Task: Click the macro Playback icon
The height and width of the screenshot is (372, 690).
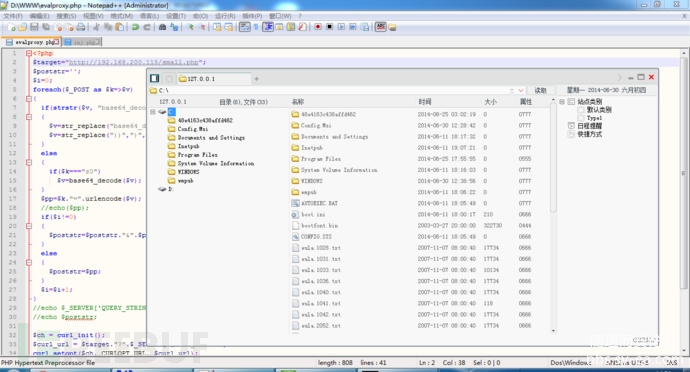Action: pyautogui.click(x=341, y=27)
